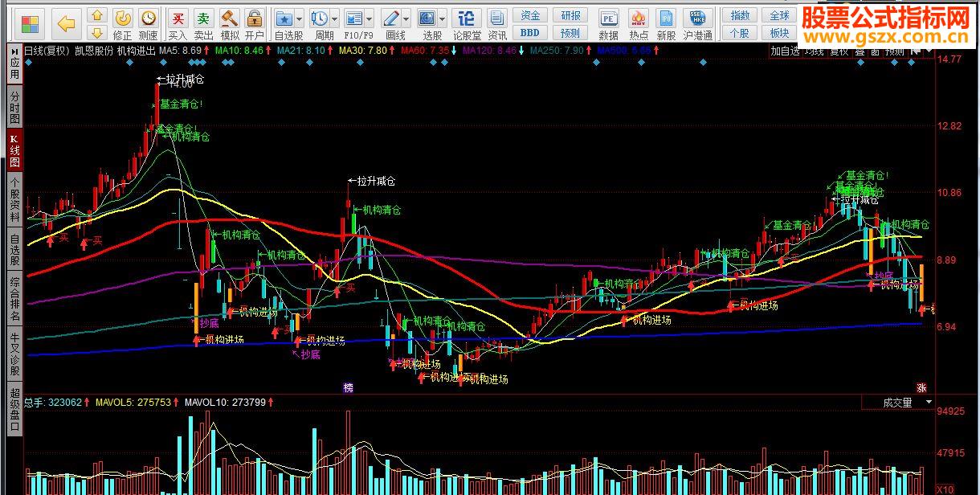Click the small yellow up arrow
Image resolution: width=980 pixels, height=495 pixels.
(97, 16)
